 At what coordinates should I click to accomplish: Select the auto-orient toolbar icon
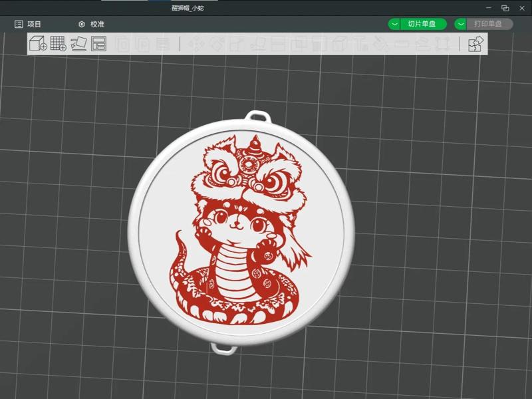[79, 45]
